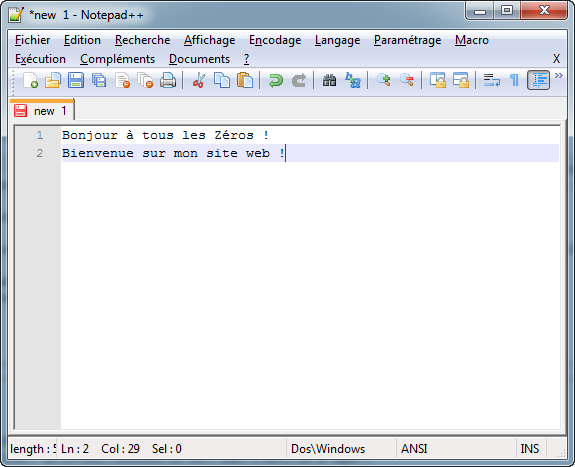The width and height of the screenshot is (575, 467).
Task: Click the text line 'Bonjour à tous les Zéros !'
Action: click(165, 135)
